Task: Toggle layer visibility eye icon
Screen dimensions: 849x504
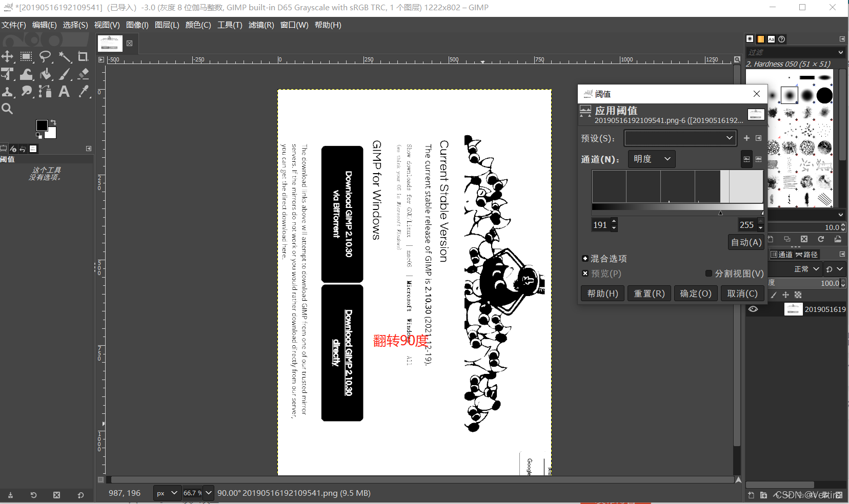Action: pos(753,309)
